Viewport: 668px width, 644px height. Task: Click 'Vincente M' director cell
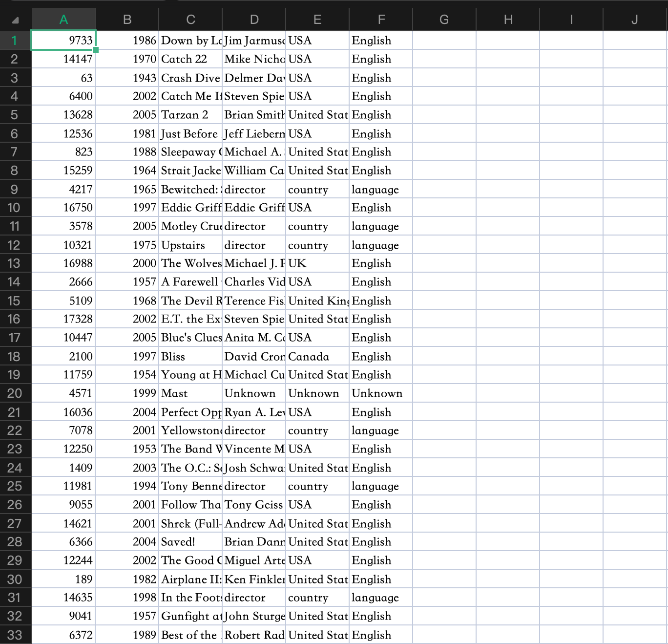click(x=254, y=449)
